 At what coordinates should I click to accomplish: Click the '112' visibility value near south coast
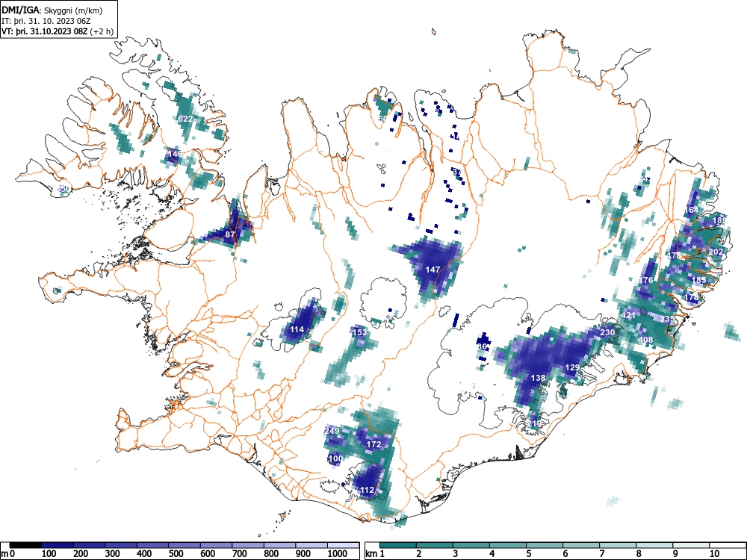click(x=367, y=490)
